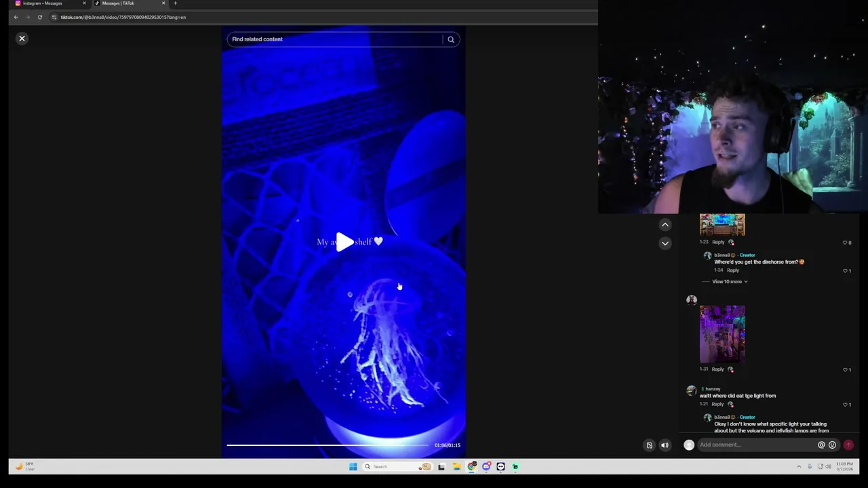This screenshot has height=488, width=868.
Task: Post comment with red arrow button
Action: pyautogui.click(x=848, y=445)
